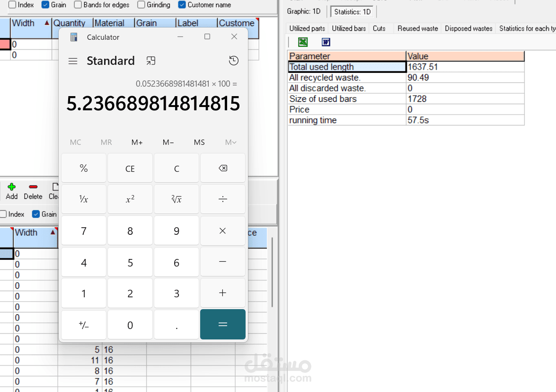556x392 pixels.
Task: Open calculator history clock icon
Action: 234,61
